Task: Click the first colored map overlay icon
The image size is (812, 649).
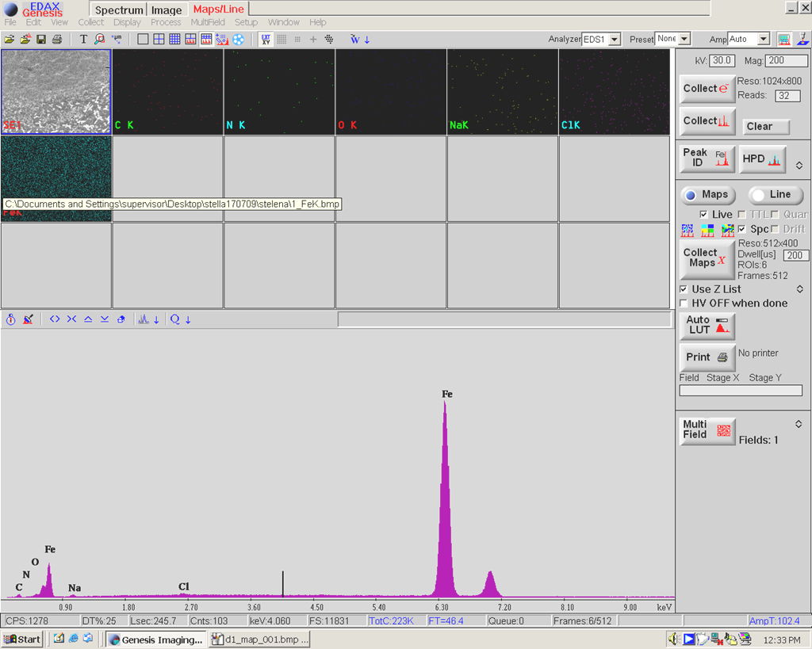Action: tap(688, 230)
